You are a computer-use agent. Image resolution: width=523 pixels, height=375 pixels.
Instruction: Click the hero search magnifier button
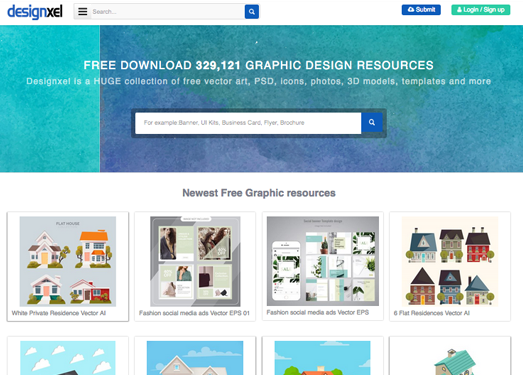tap(372, 122)
